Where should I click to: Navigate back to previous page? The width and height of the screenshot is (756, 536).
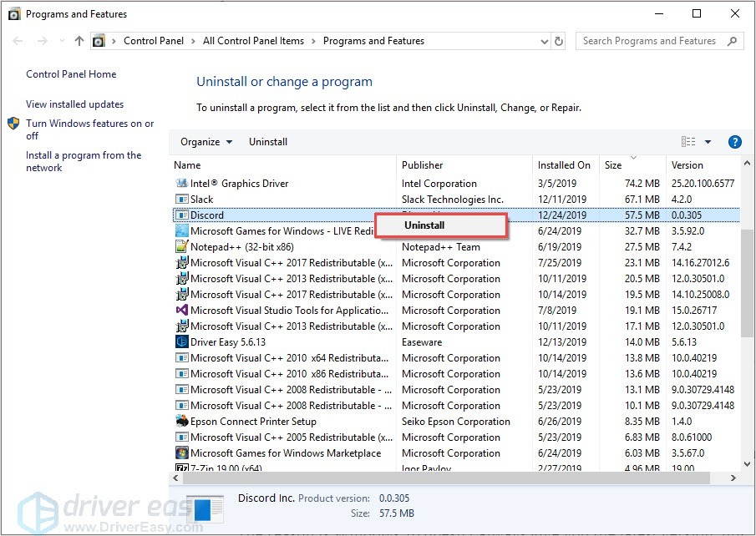click(x=18, y=41)
